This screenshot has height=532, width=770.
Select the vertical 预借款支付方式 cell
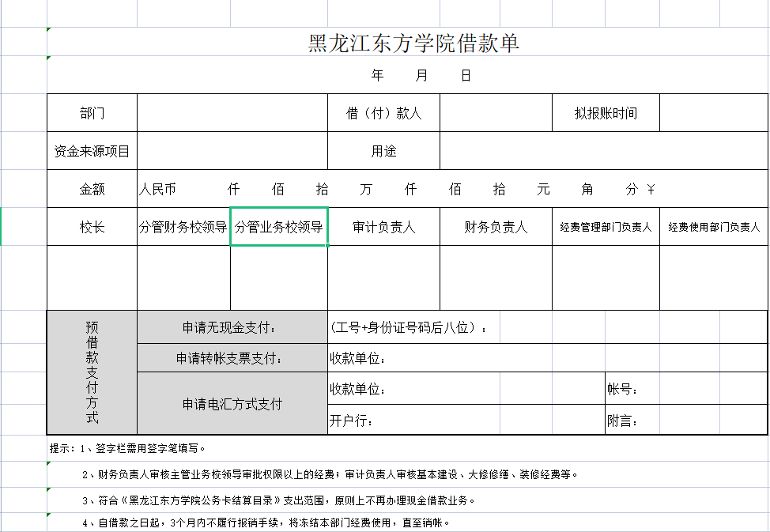(x=92, y=372)
